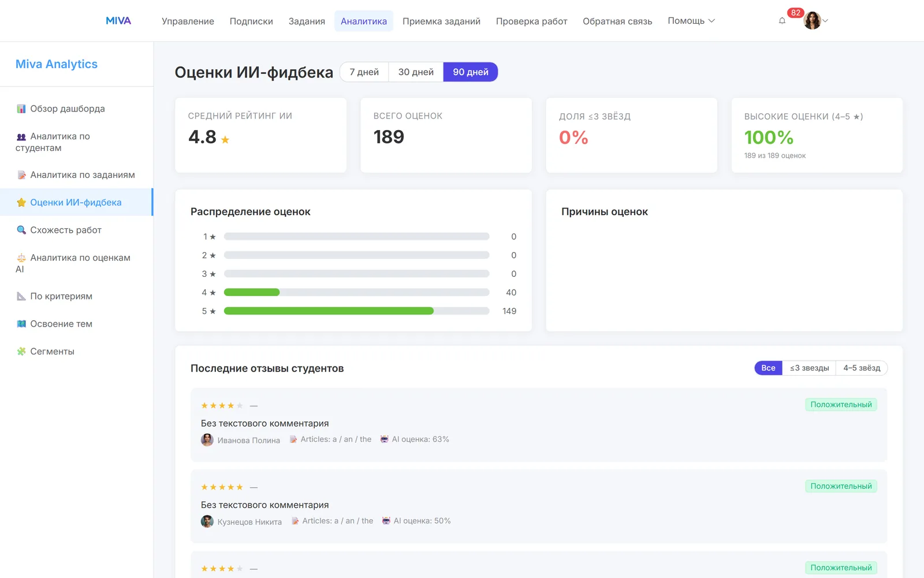This screenshot has width=924, height=578.
Task: Open Приемка заданий
Action: (x=441, y=21)
